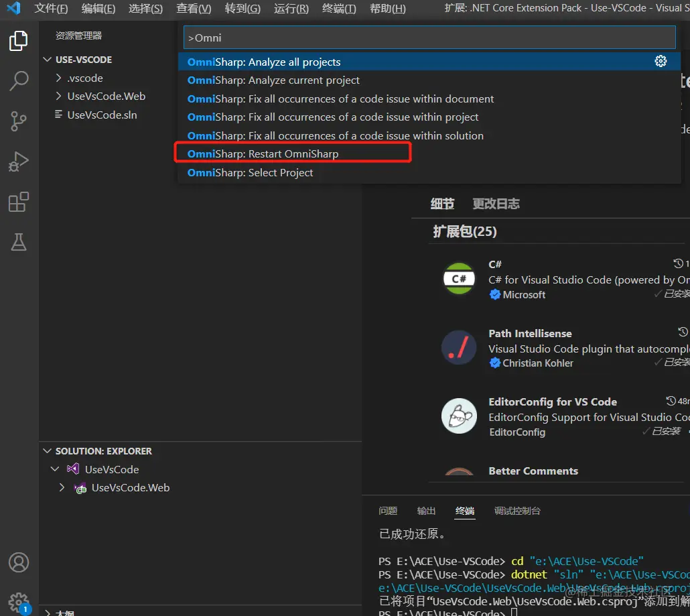Click the VS Code logo icon
The height and width of the screenshot is (616, 690).
(x=13, y=8)
